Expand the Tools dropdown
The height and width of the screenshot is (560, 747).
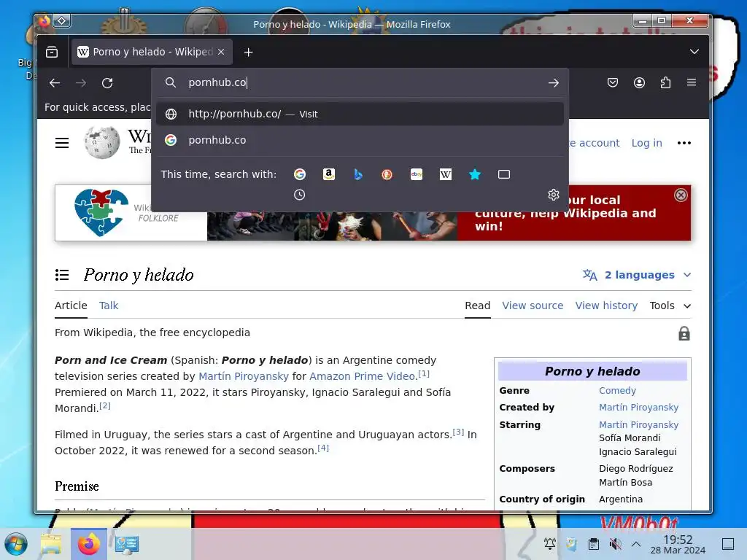[670, 306]
